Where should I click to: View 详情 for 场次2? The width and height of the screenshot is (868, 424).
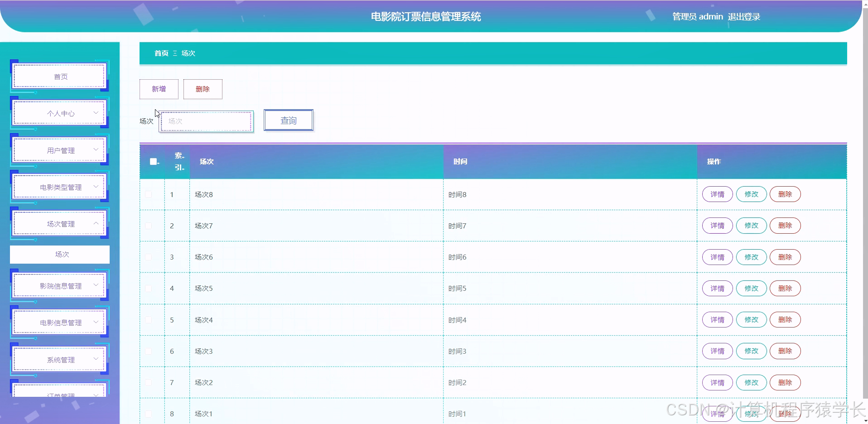pyautogui.click(x=718, y=383)
